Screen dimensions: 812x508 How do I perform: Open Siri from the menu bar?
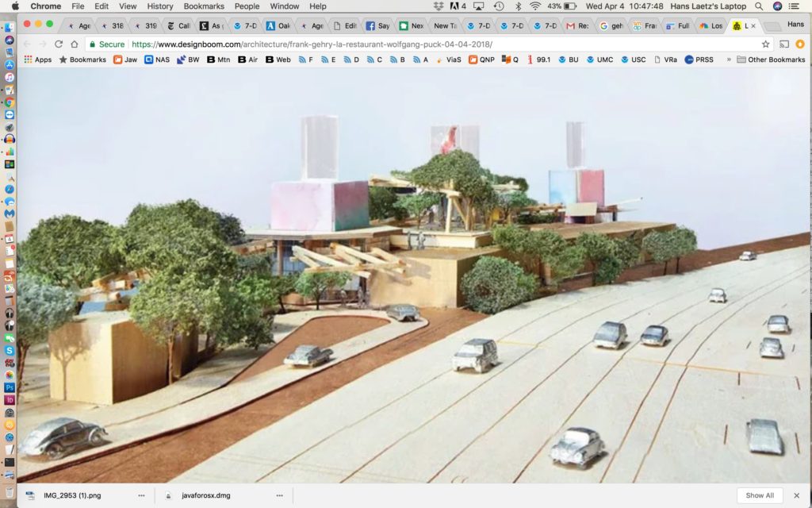[777, 6]
